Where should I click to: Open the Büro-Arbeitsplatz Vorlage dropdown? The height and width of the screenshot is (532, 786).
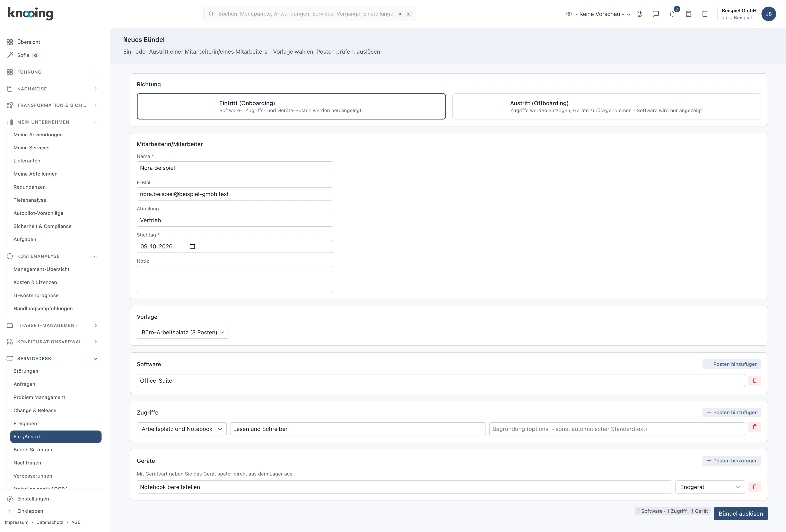click(182, 332)
